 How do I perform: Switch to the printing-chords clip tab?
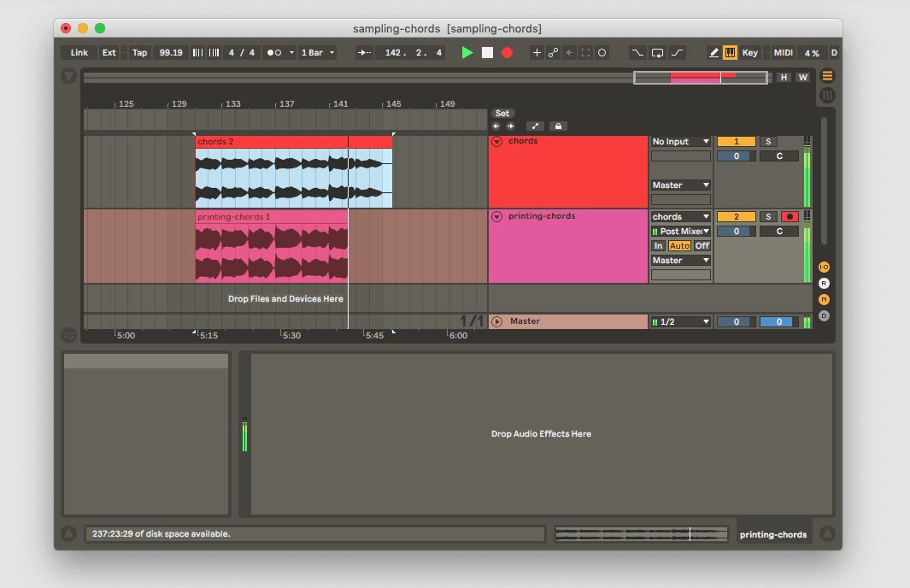(773, 533)
